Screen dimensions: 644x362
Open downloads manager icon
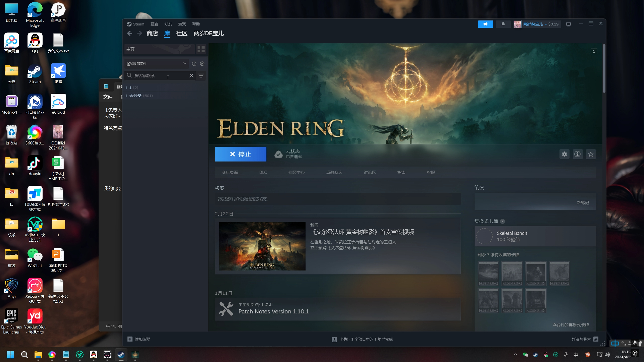(334, 340)
